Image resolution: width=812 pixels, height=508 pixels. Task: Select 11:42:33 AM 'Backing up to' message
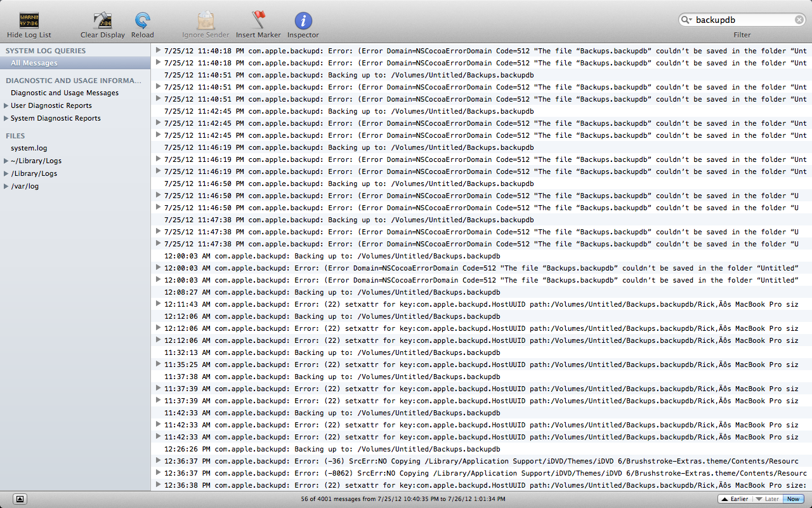pos(481,413)
